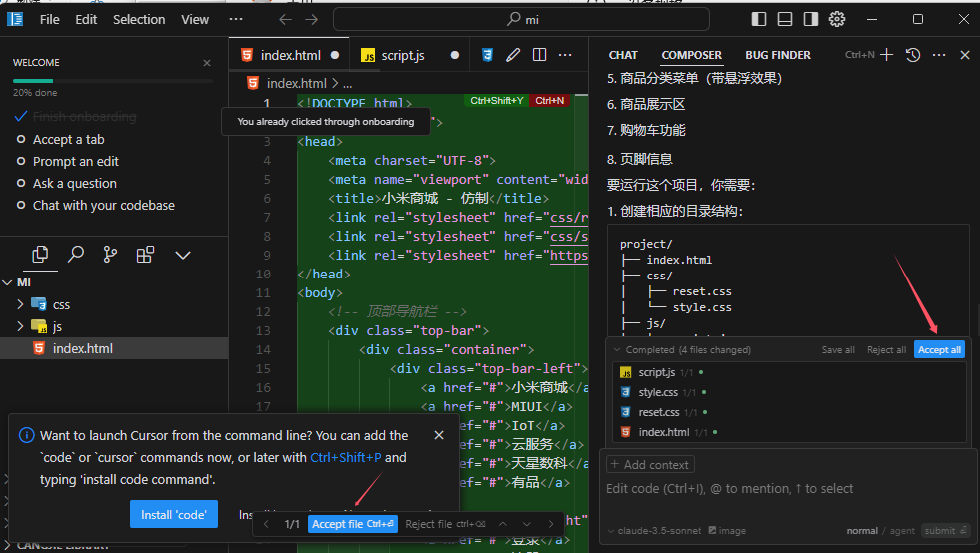Click Save all changes
Screen dimensions: 980x553
[838, 350]
